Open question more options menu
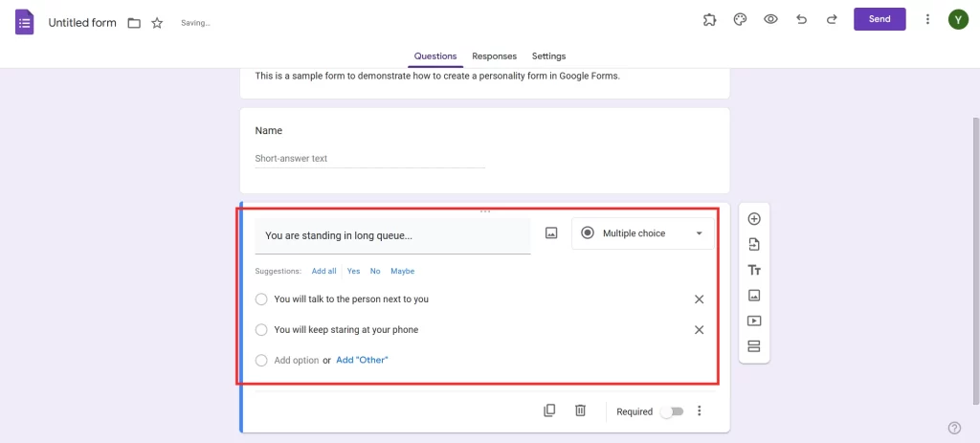 pyautogui.click(x=700, y=410)
